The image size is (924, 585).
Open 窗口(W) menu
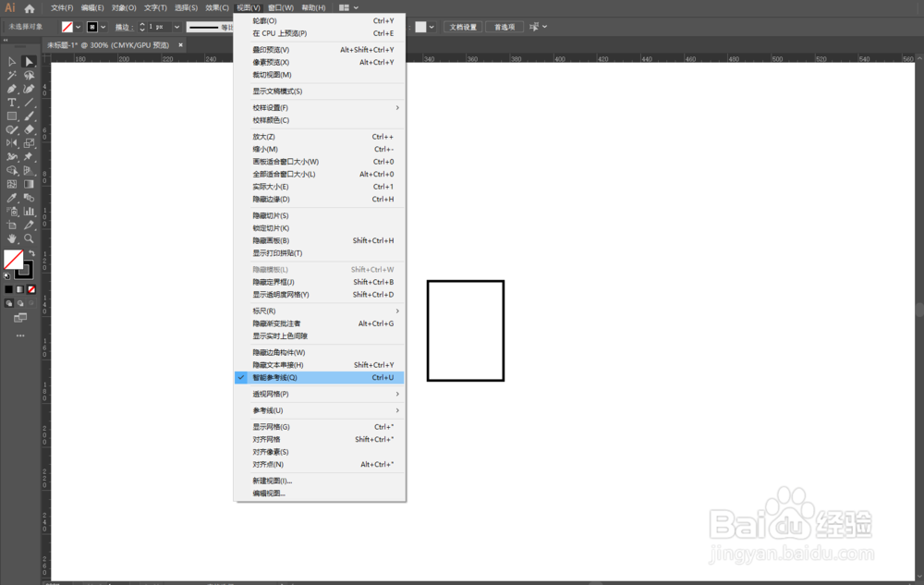pyautogui.click(x=281, y=7)
